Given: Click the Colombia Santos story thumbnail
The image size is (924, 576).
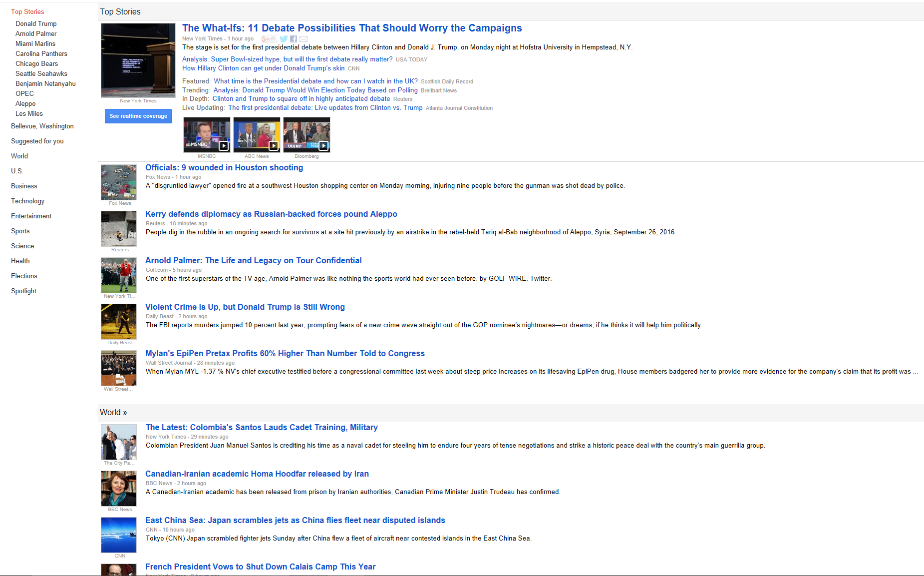Looking at the screenshot, I should click(119, 442).
